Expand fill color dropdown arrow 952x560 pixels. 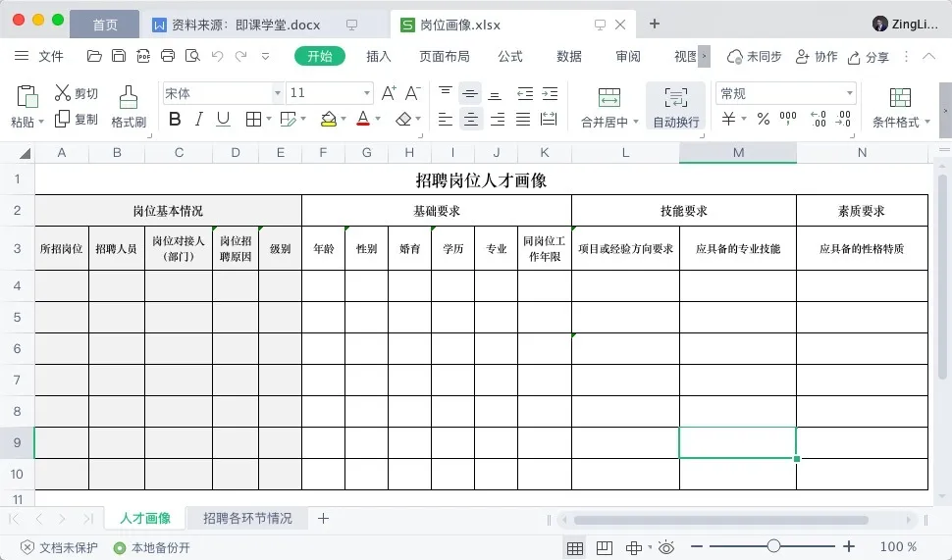pyautogui.click(x=344, y=119)
